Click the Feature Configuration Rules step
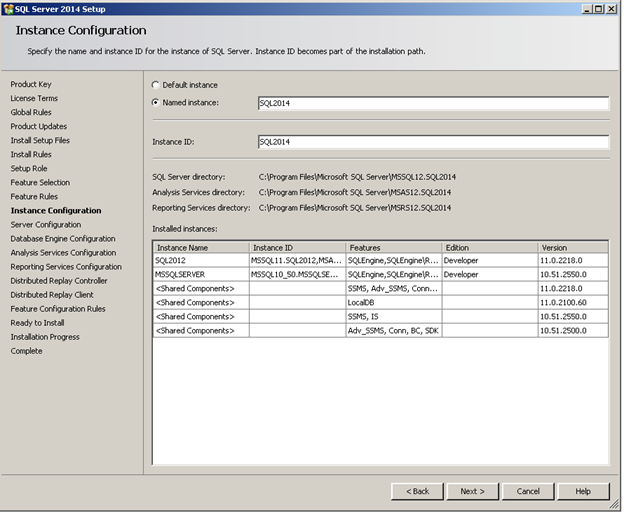 click(58, 309)
